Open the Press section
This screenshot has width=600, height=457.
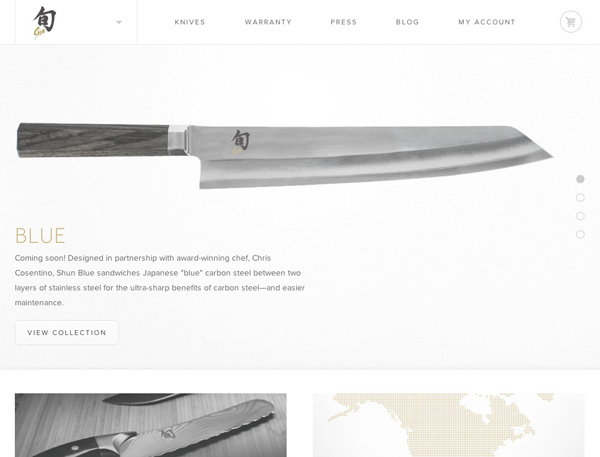click(x=344, y=22)
